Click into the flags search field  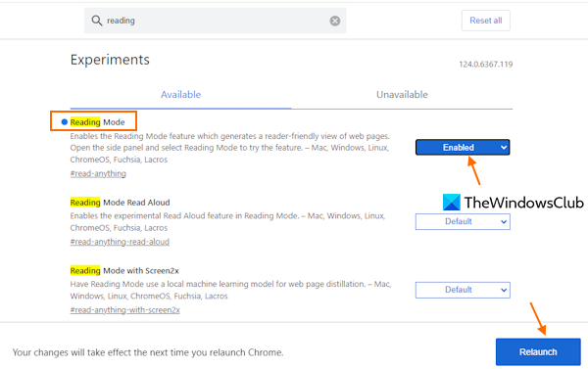pyautogui.click(x=215, y=21)
